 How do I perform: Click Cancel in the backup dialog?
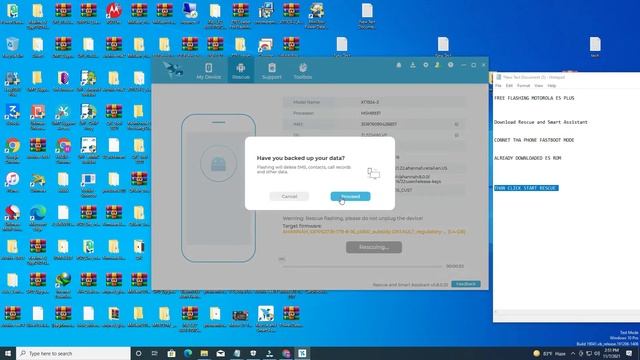coord(289,196)
